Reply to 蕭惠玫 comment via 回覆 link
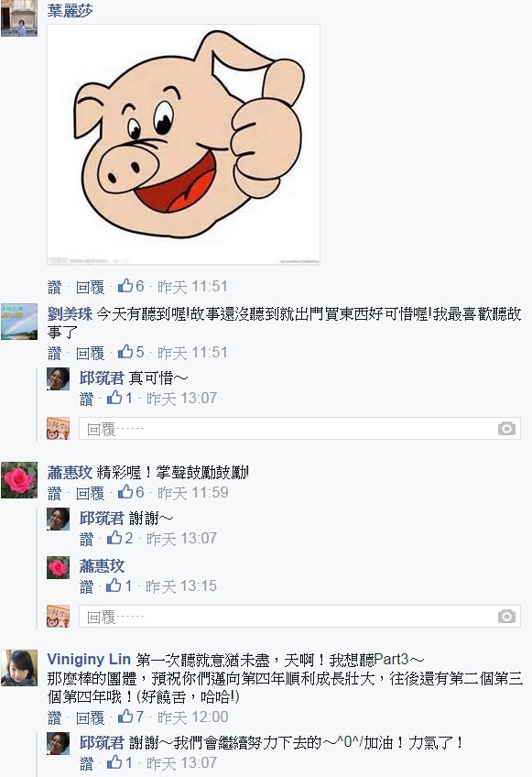Screen dimensions: 532x777 pyautogui.click(x=90, y=494)
